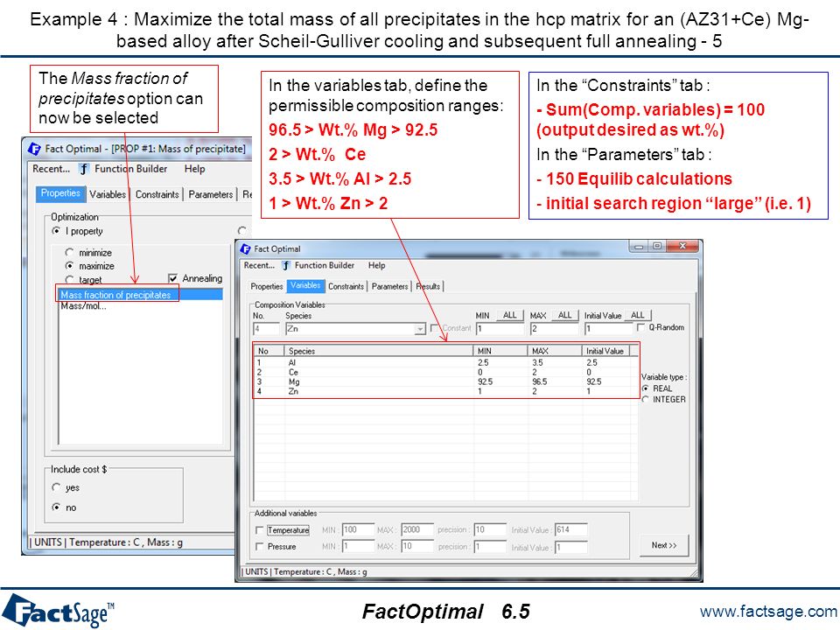Viewport: 840px width, 630px height.
Task: Click Function Builder f icon in back window
Action: point(83,169)
